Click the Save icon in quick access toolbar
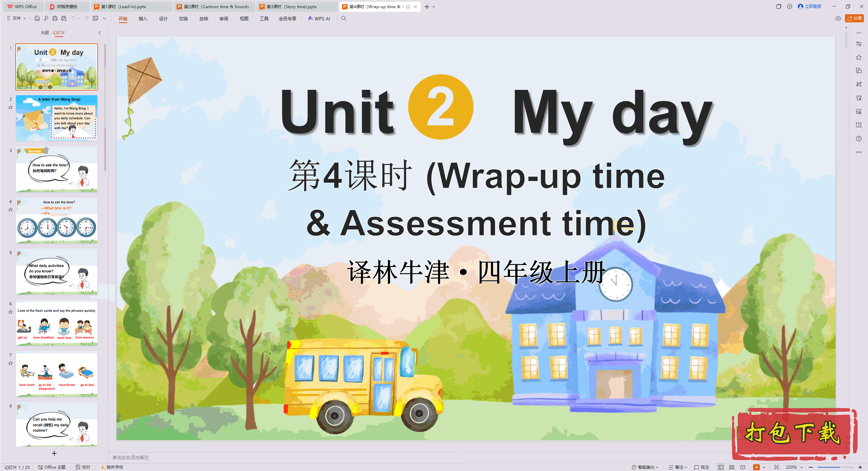The width and height of the screenshot is (868, 471). (x=37, y=18)
